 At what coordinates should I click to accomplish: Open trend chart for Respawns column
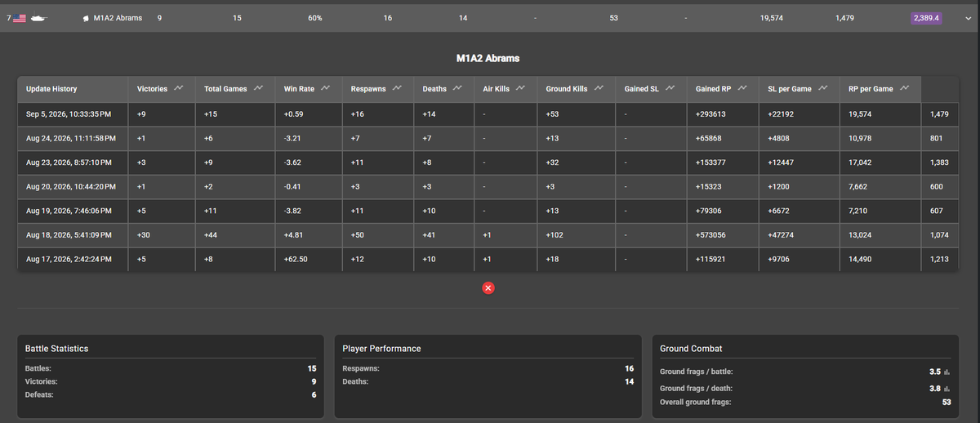(397, 88)
